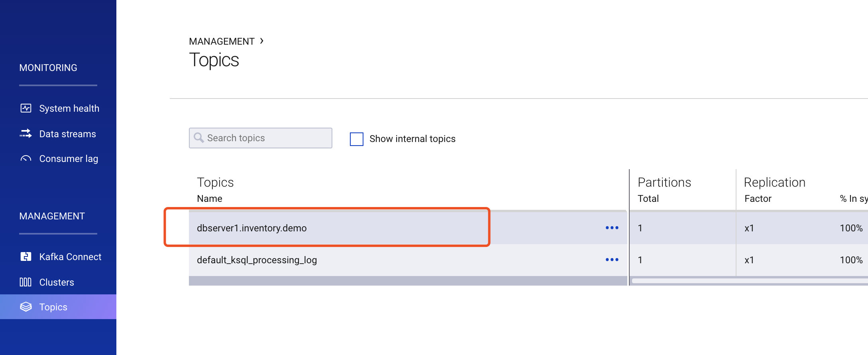Click the MANAGEMENT breadcrumb link
This screenshot has height=355, width=868.
222,41
